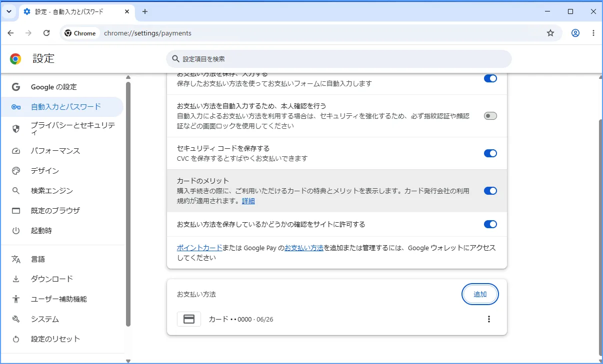The image size is (603, 364).
Task: Click the palette icon for デザイン
Action: (16, 171)
